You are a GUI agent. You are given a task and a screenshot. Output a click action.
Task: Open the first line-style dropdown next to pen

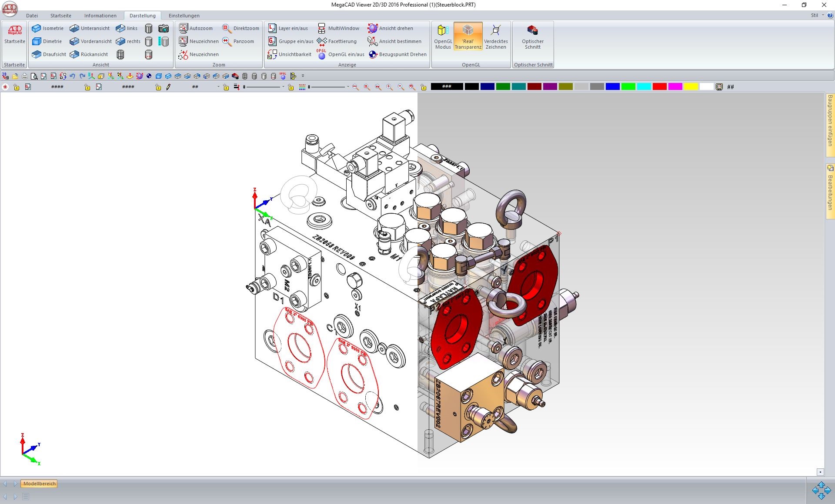pos(283,87)
